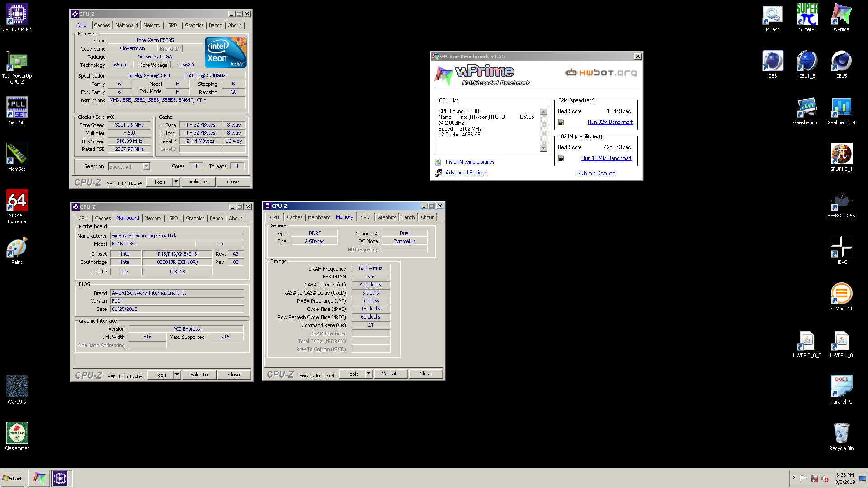Viewport: 868px width, 488px height.
Task: Open Install Missing Libraries link
Action: coord(470,162)
